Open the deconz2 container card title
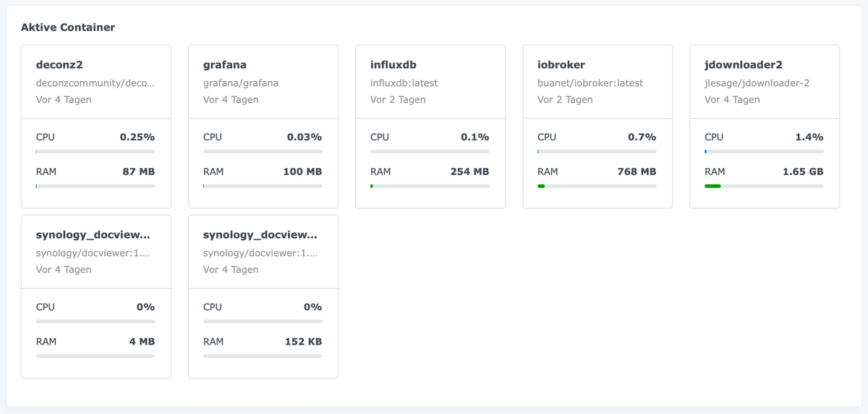 tap(59, 65)
